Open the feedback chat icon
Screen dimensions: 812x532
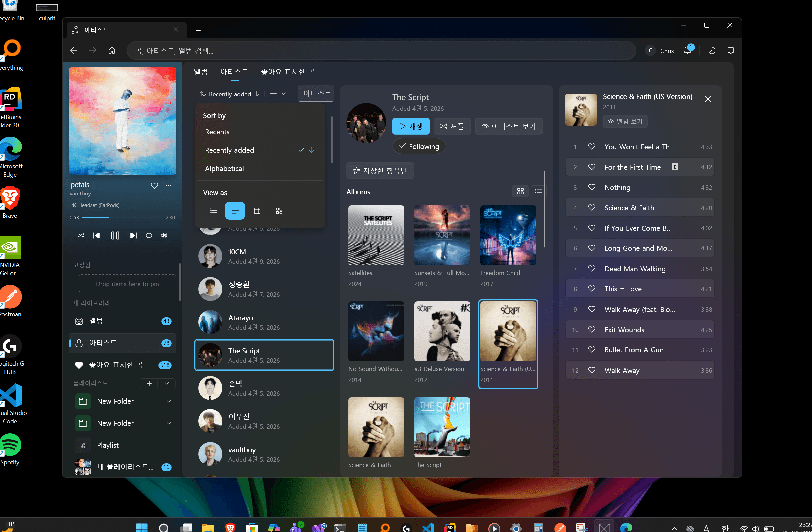pyautogui.click(x=731, y=51)
